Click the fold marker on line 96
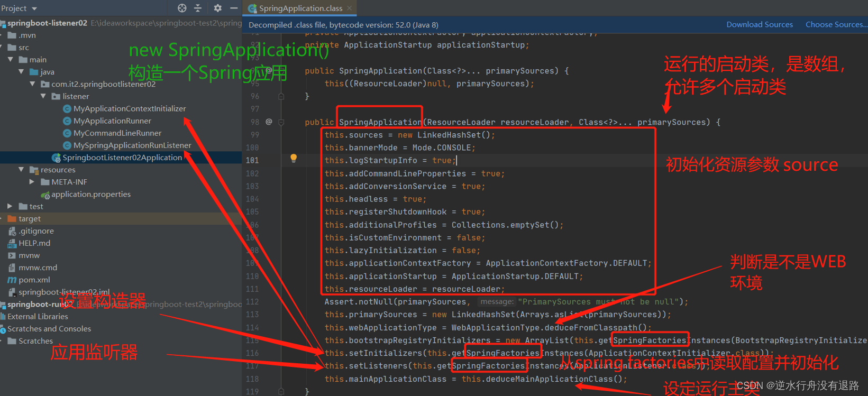868x396 pixels. (x=281, y=96)
